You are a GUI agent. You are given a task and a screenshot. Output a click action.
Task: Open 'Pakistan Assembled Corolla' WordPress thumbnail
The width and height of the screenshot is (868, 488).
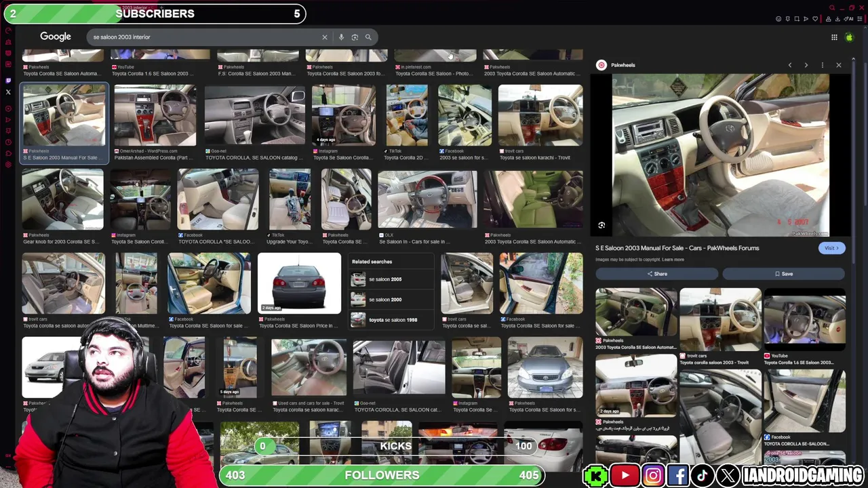pos(155,115)
